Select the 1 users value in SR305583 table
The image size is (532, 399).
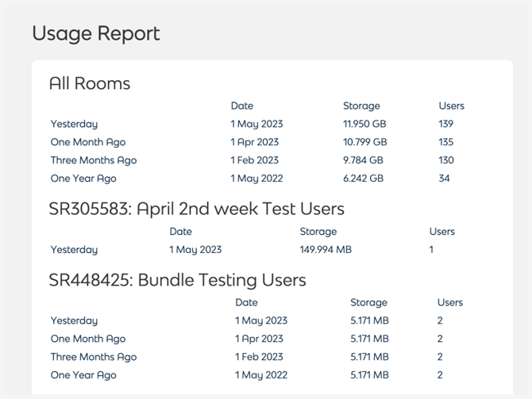(x=431, y=250)
